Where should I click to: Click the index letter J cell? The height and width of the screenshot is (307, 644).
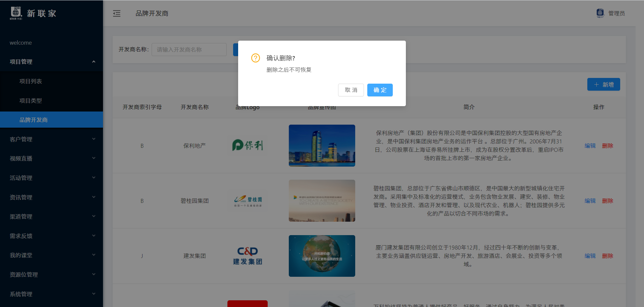142,256
